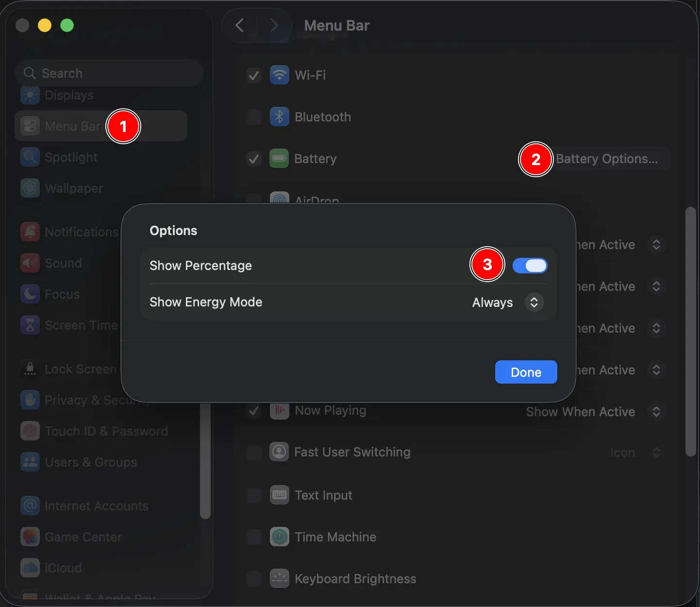Click the Fast User Switching icon

click(x=279, y=452)
